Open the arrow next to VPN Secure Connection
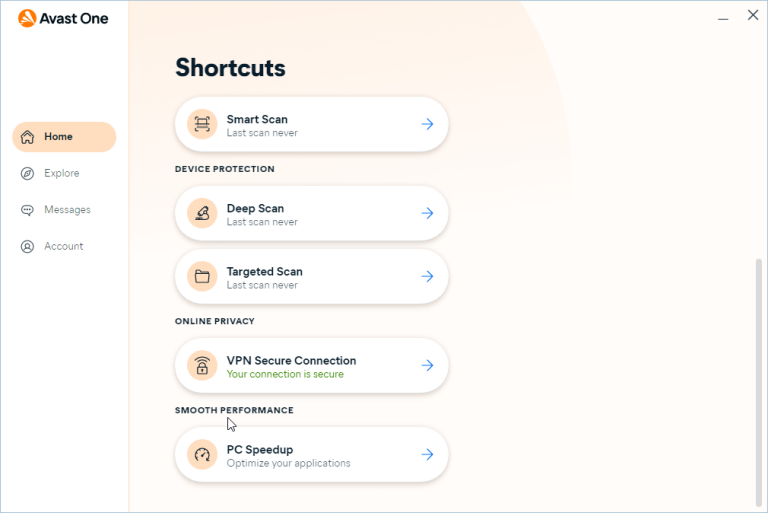 (427, 366)
